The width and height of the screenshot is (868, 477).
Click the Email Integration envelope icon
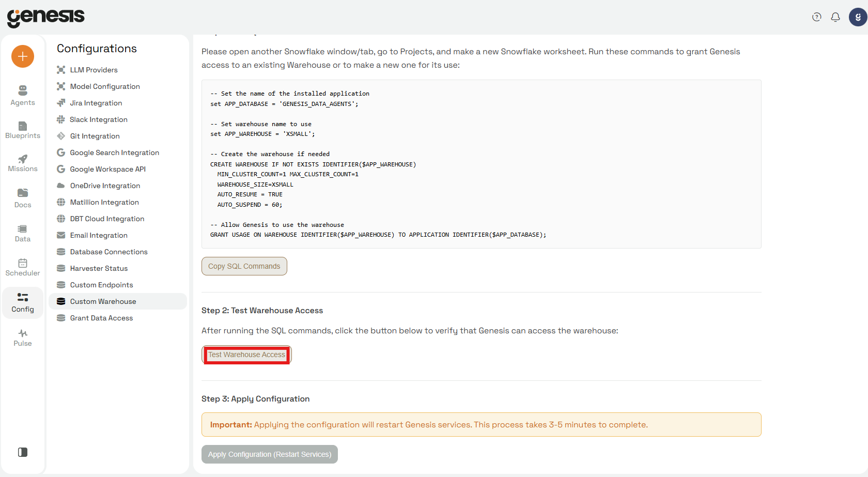(61, 235)
